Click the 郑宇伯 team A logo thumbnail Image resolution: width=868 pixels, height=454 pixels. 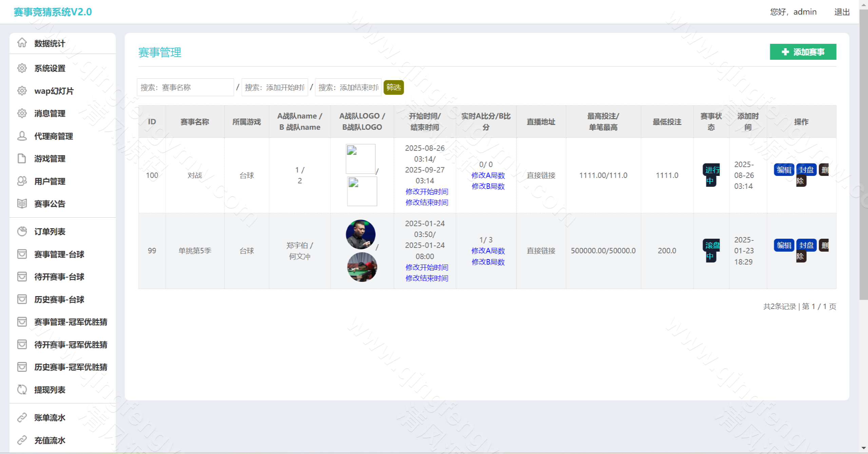pyautogui.click(x=361, y=234)
